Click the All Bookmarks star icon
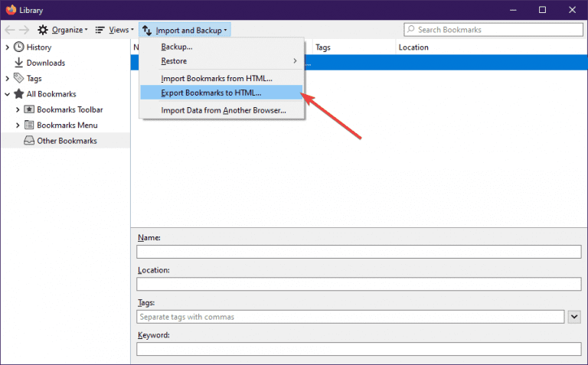This screenshot has width=588, height=365. pos(19,94)
